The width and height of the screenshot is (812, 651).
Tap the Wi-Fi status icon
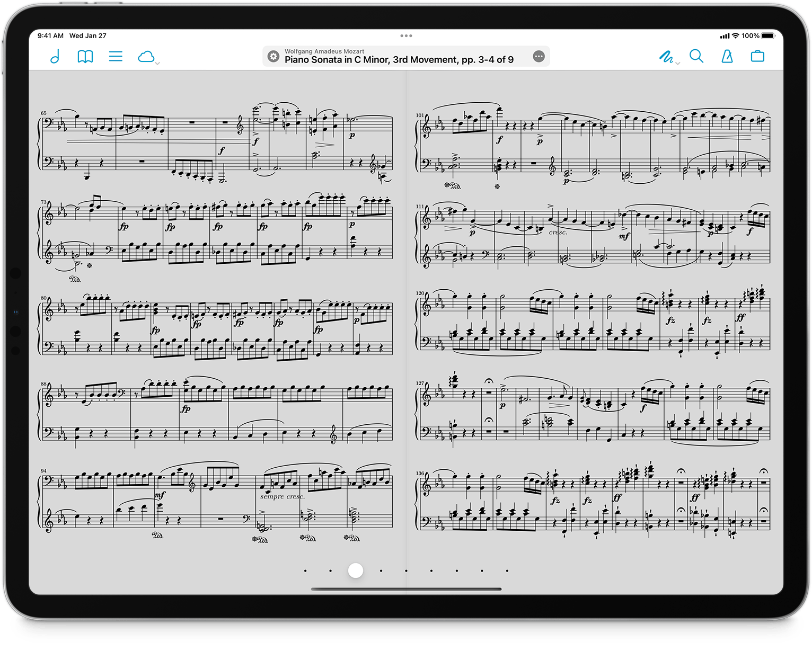coord(735,35)
